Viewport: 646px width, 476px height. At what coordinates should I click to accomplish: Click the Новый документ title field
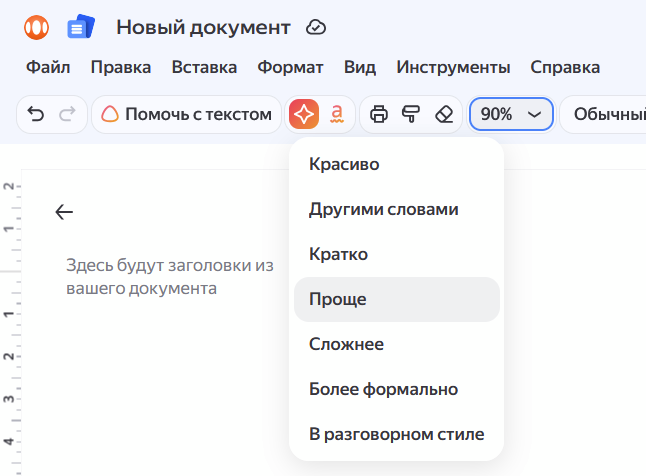tap(204, 28)
